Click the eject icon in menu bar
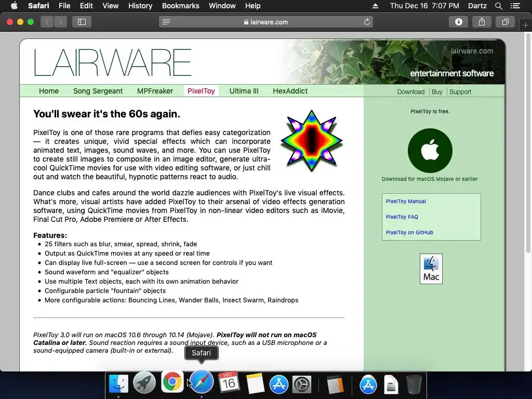Image resolution: width=532 pixels, height=399 pixels. (x=375, y=6)
